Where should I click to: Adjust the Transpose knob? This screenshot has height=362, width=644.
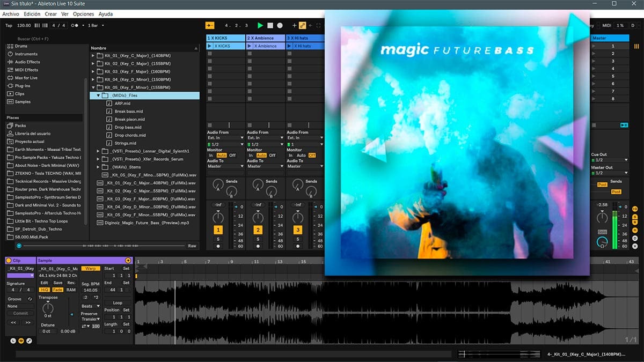48,307
